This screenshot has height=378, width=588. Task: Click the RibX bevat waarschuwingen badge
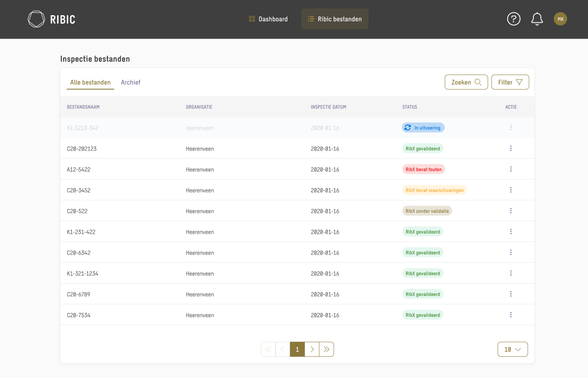[435, 190]
